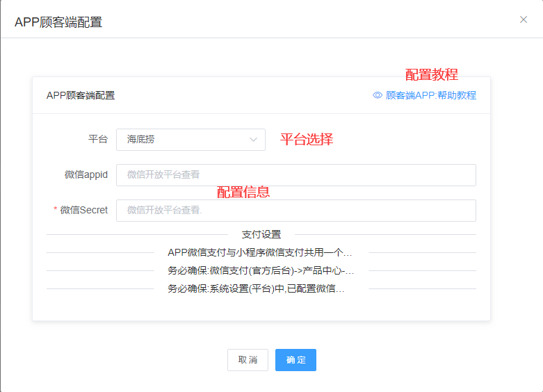
Task: Click the chevron arrow in the 平台 dropdown
Action: [253, 140]
